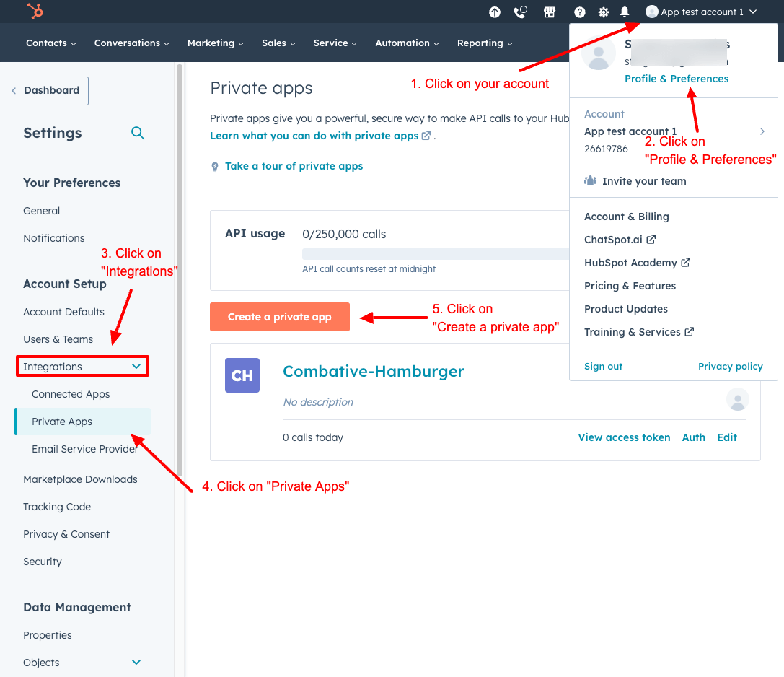Select Email Service Provider in sidebar
Viewport: 784px width, 677px height.
tap(85, 449)
